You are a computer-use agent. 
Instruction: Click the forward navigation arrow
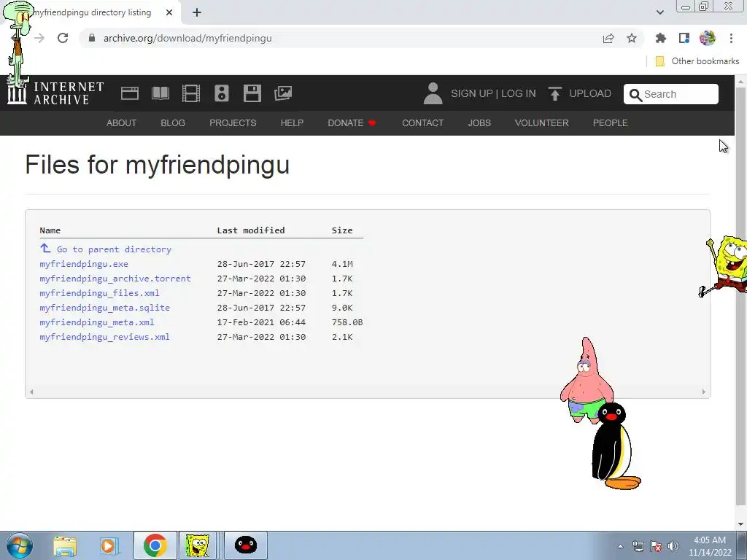(39, 38)
